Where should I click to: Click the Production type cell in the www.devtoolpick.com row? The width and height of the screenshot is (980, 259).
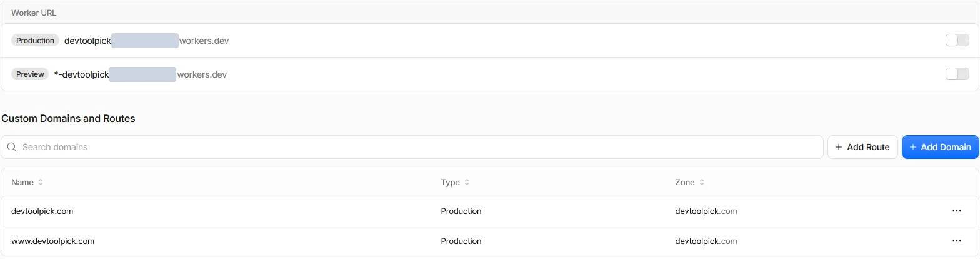tap(461, 241)
